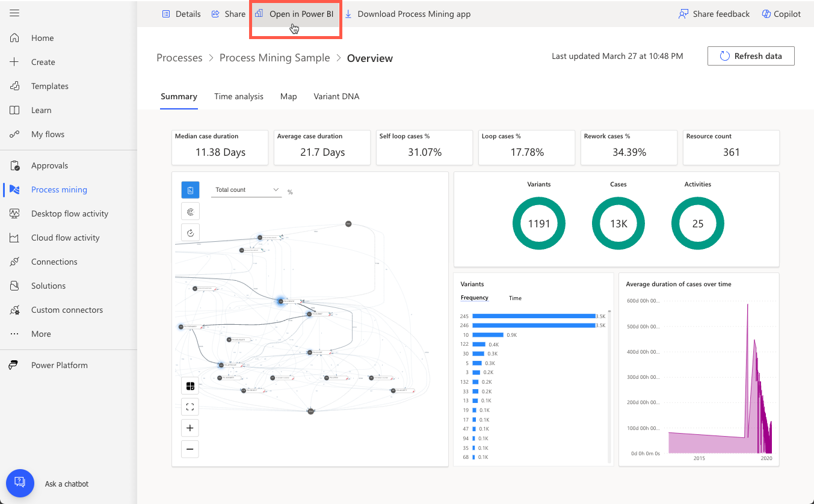Click the Self loop cases value 31.07%
Viewport: 814px width, 504px height.
424,153
